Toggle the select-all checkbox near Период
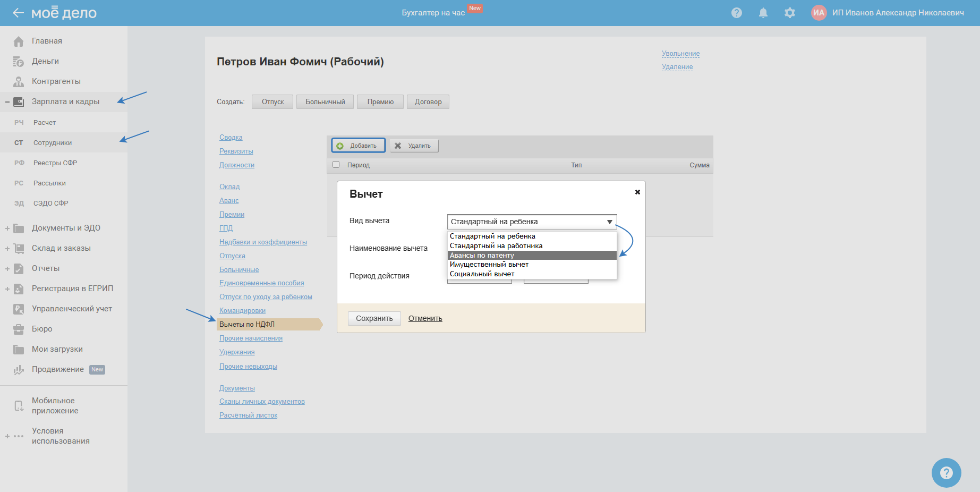 336,165
